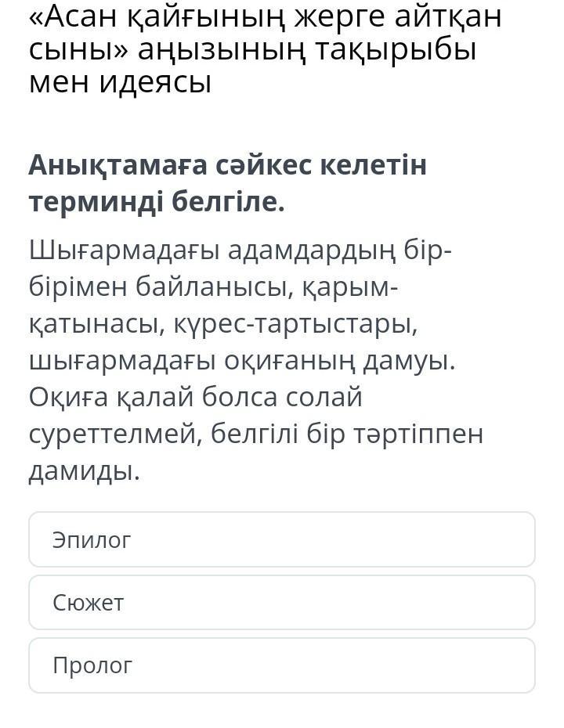Click the empty right side of the Сюжет box
Screen dimensions: 564x728
point(439,602)
